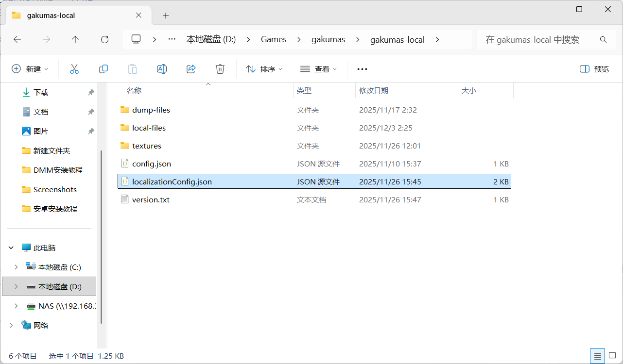Screen dimensions: 623x364
Task: Open the 新建 new item button
Action: pyautogui.click(x=30, y=69)
